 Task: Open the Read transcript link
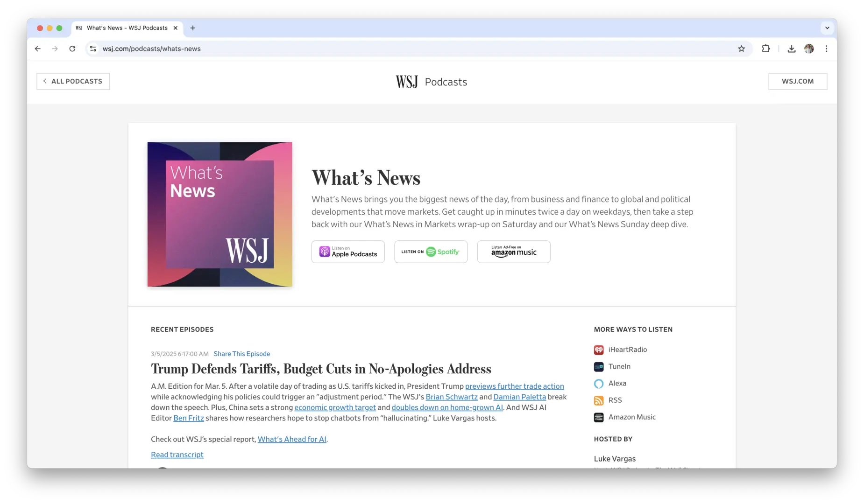[x=177, y=454]
